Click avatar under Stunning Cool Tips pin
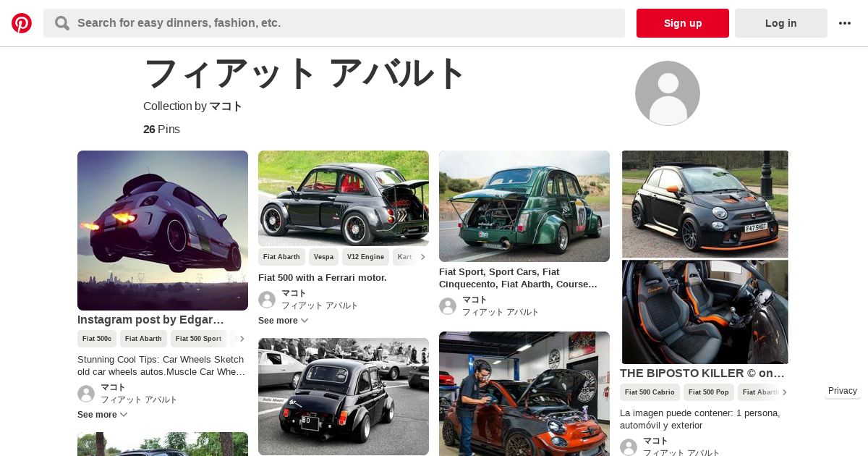Image resolution: width=868 pixels, height=456 pixels. click(x=86, y=394)
